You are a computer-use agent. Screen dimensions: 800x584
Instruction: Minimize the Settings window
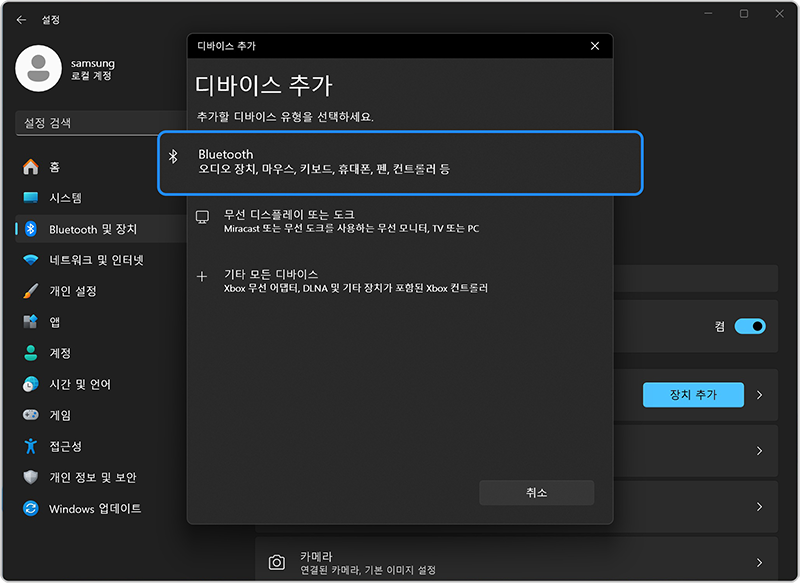tap(708, 14)
